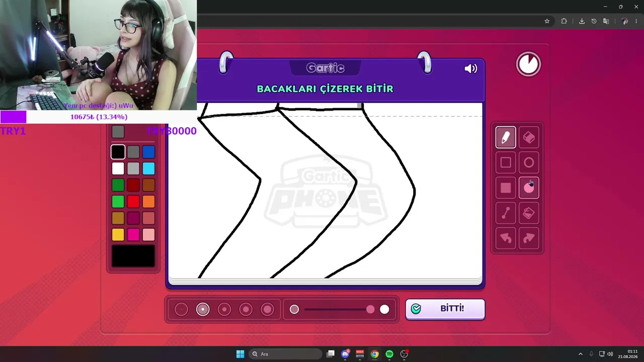Expand hidden system tray icons
The width and height of the screenshot is (644, 362).
pyautogui.click(x=580, y=354)
